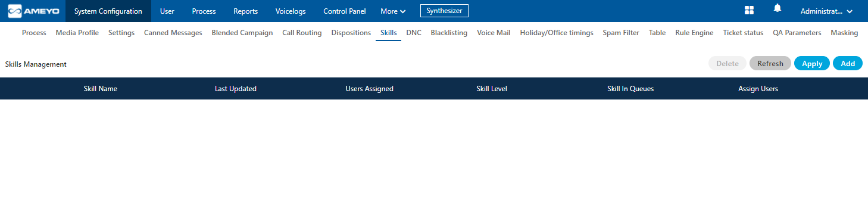Viewport: 868px width, 221px height.
Task: Open the Voicelogs menu
Action: point(291,11)
